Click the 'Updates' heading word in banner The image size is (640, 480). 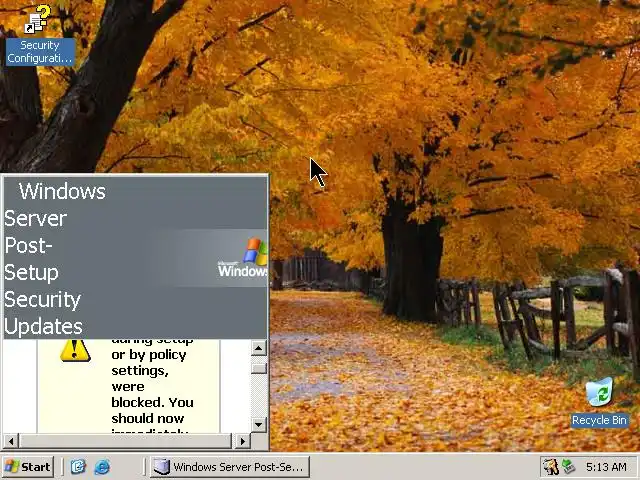click(x=43, y=327)
